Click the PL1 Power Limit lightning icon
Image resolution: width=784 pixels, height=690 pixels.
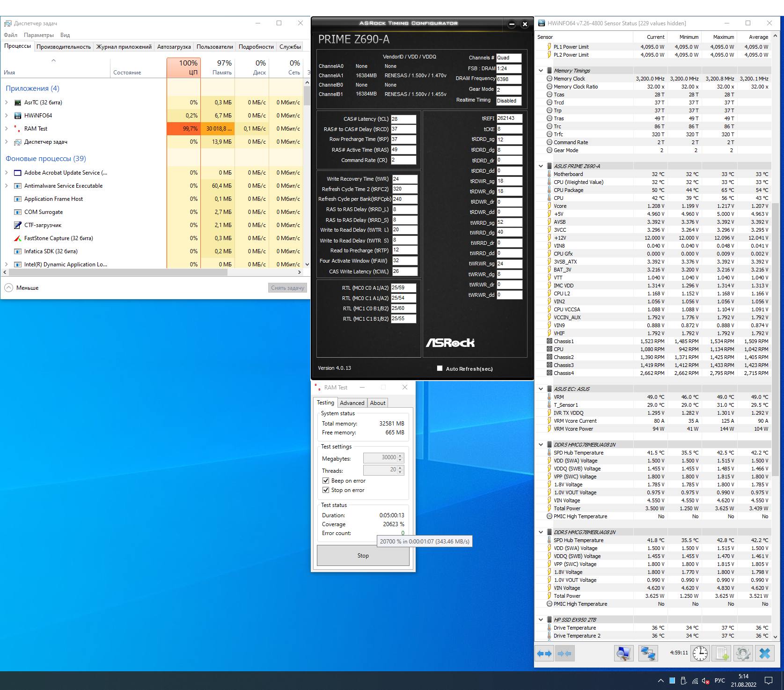550,47
